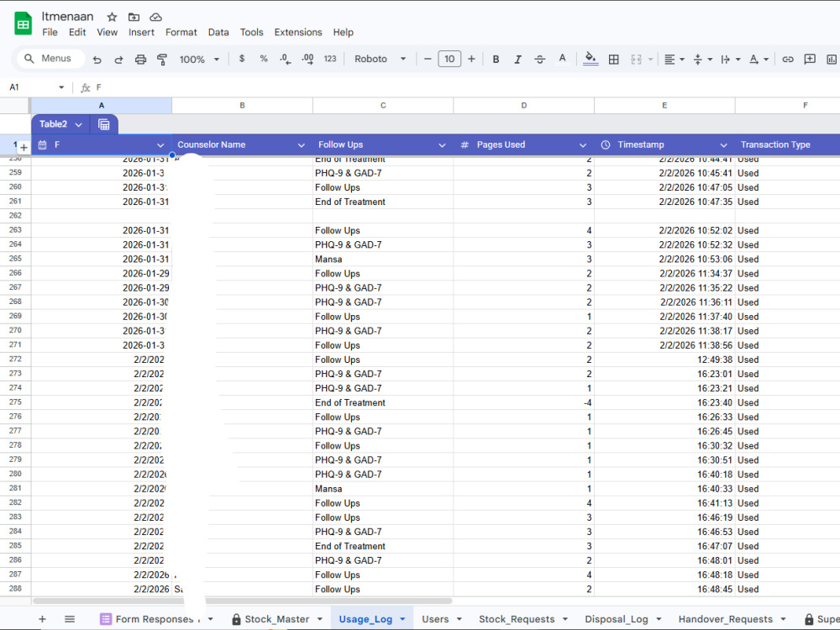
Task: Toggle strikethrough formatting
Action: (x=540, y=60)
